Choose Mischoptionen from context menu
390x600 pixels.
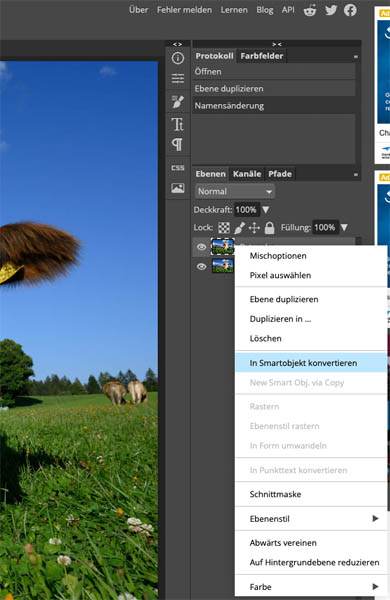coord(311,256)
